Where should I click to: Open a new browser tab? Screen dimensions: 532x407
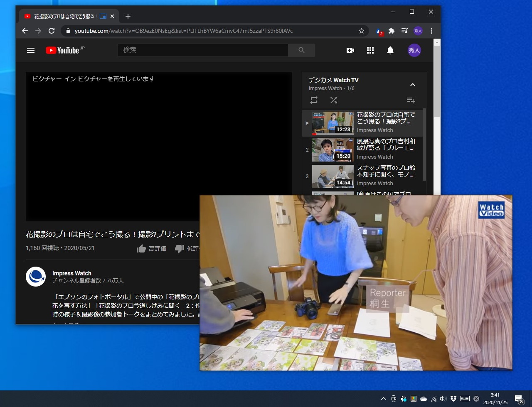click(128, 16)
